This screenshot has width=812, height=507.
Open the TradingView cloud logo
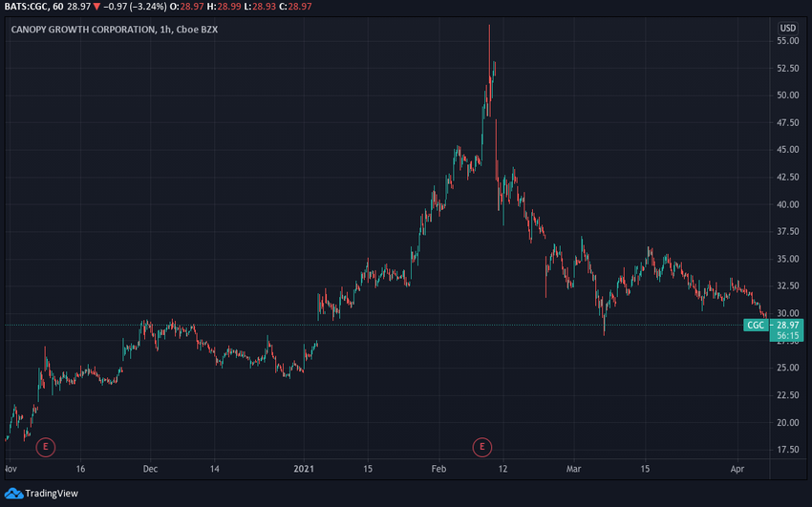pyautogui.click(x=13, y=494)
